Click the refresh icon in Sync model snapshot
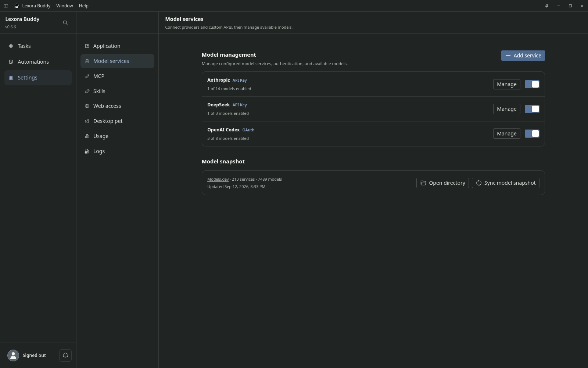The image size is (588, 368). pos(479,183)
